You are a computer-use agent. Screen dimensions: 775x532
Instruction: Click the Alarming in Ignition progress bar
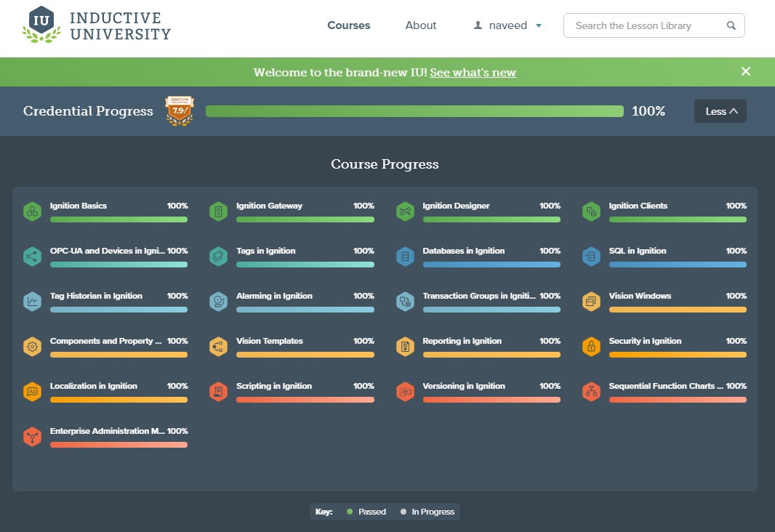point(305,310)
